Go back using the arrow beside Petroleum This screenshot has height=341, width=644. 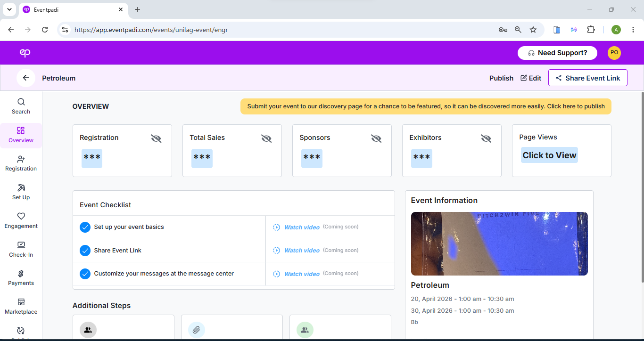tap(26, 78)
